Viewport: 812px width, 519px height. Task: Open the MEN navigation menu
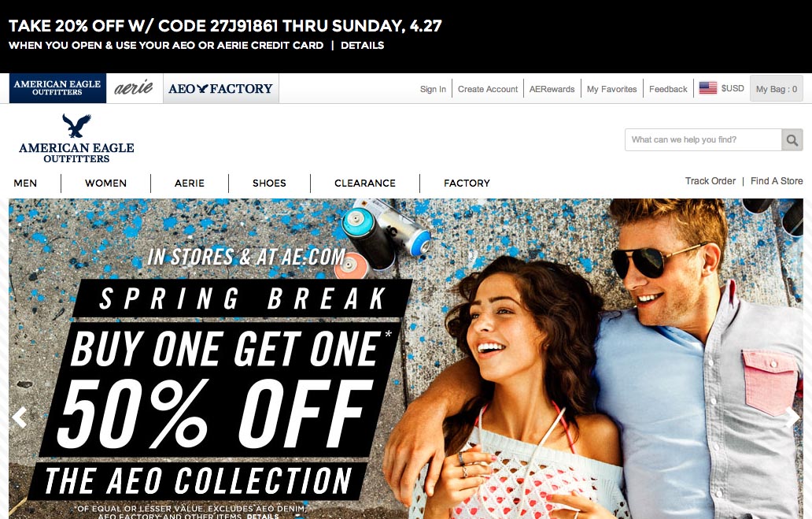tap(25, 183)
